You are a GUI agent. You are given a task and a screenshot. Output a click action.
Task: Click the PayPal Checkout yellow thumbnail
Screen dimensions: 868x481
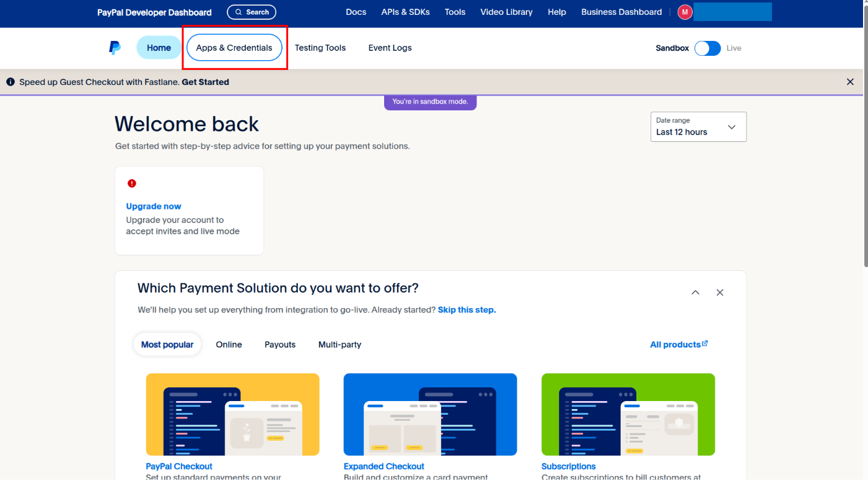tap(232, 414)
